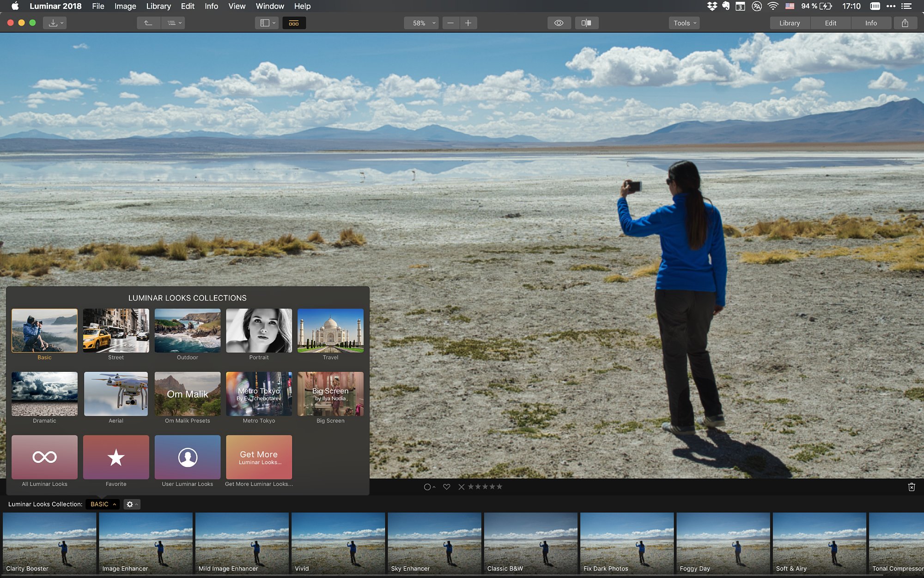Toggle the before/after compare view icon
Viewport: 924px width, 578px height.
(x=587, y=23)
